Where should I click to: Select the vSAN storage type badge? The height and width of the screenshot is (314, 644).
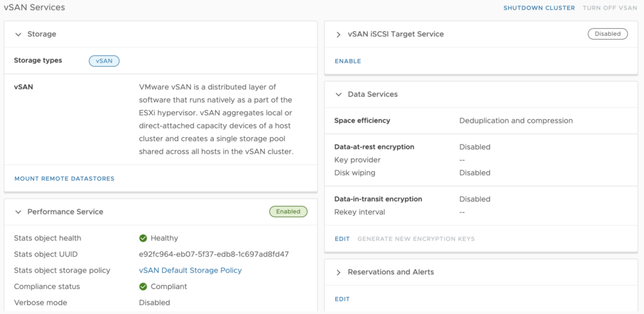[104, 61]
